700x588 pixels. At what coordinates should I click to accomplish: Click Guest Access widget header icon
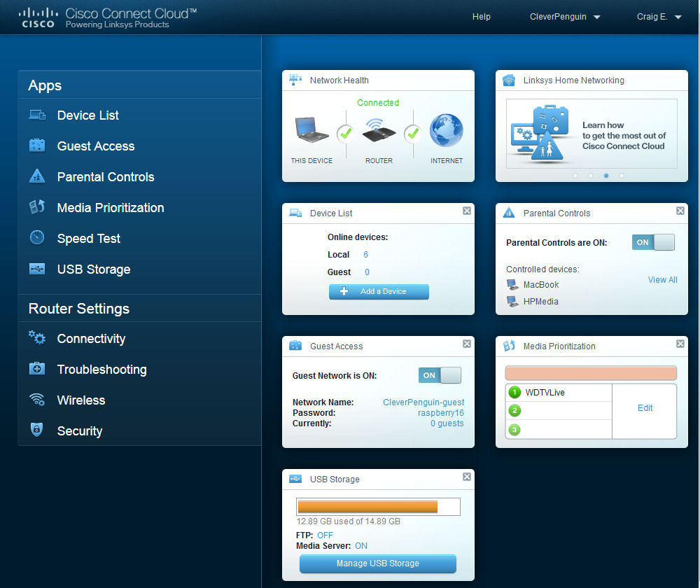click(x=295, y=346)
